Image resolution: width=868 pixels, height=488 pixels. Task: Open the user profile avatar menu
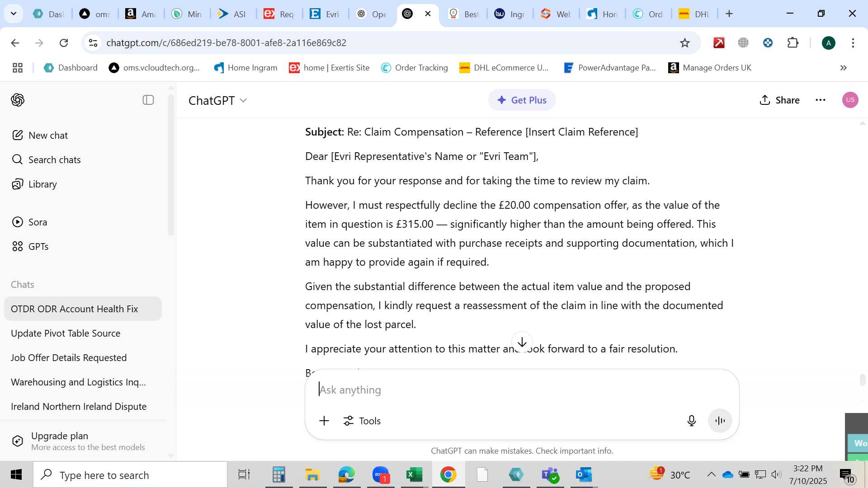click(850, 100)
